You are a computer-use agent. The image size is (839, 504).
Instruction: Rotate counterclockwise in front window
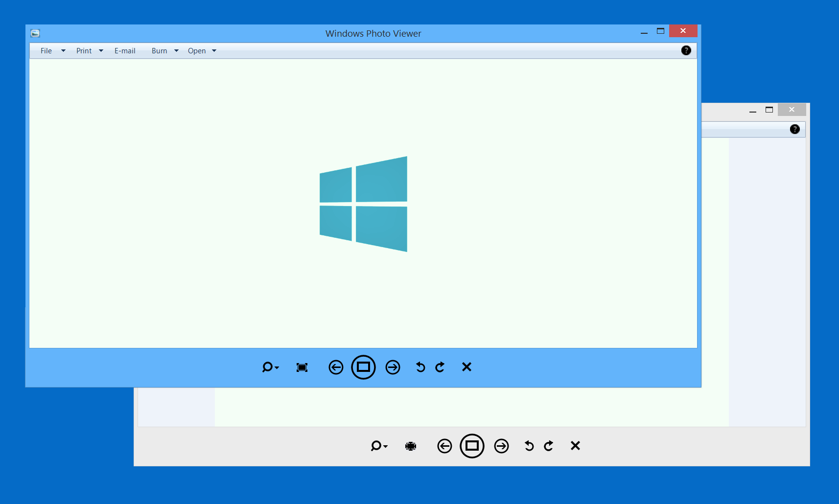point(420,367)
